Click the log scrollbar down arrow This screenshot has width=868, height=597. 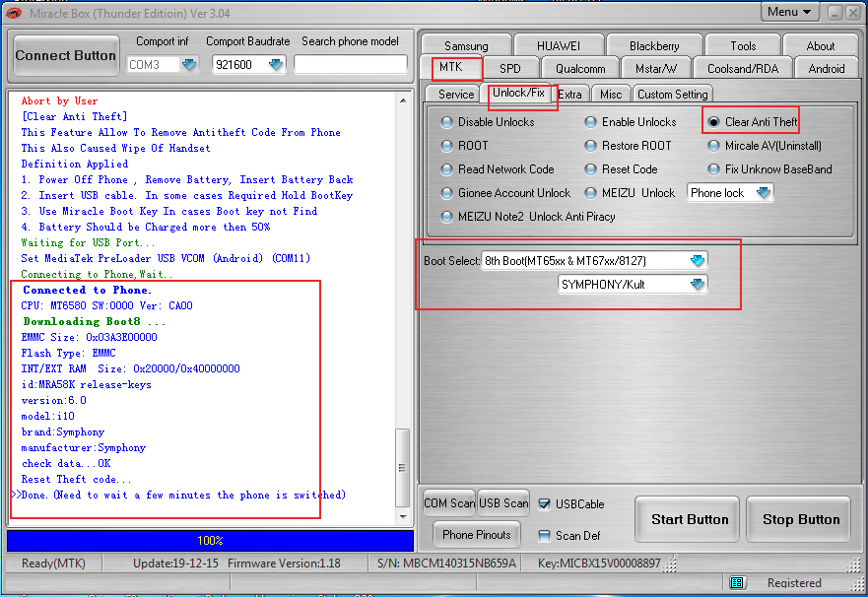pyautogui.click(x=403, y=516)
